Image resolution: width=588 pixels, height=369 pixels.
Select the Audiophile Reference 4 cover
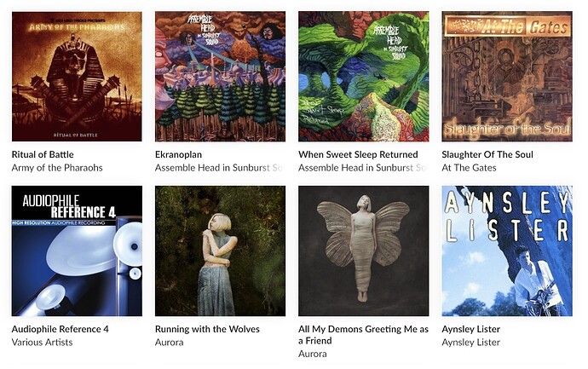click(77, 251)
